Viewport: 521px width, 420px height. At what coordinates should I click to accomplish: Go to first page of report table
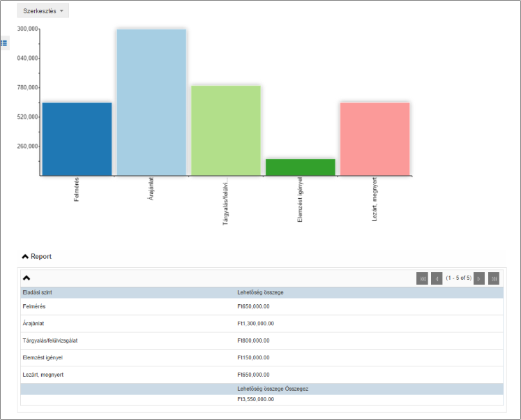[x=422, y=278]
